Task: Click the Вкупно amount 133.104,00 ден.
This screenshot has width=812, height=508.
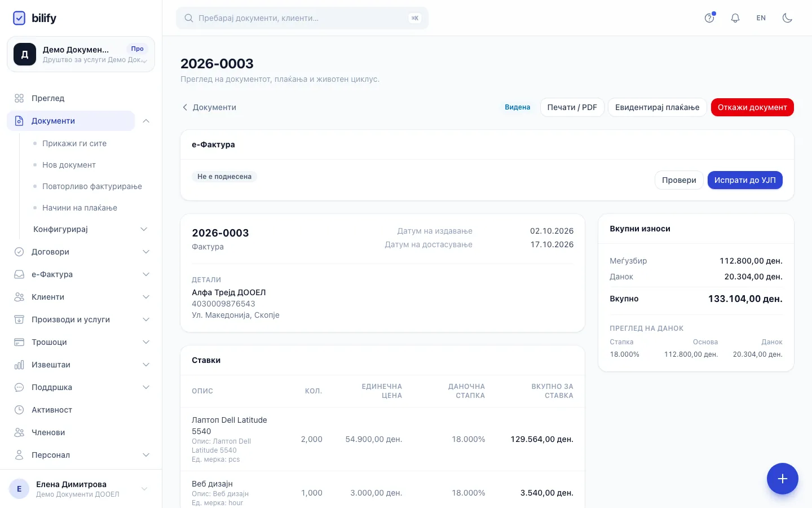Action: (745, 299)
